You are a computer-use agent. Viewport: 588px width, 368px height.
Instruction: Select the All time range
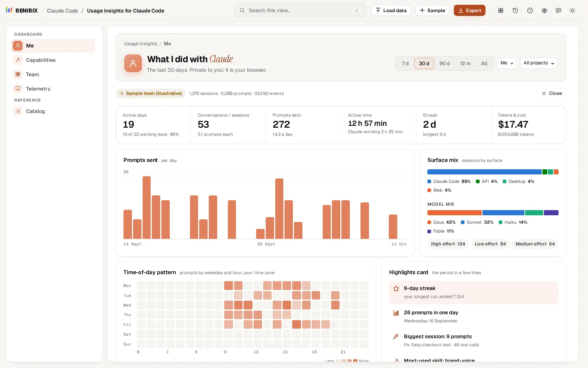[x=484, y=63]
